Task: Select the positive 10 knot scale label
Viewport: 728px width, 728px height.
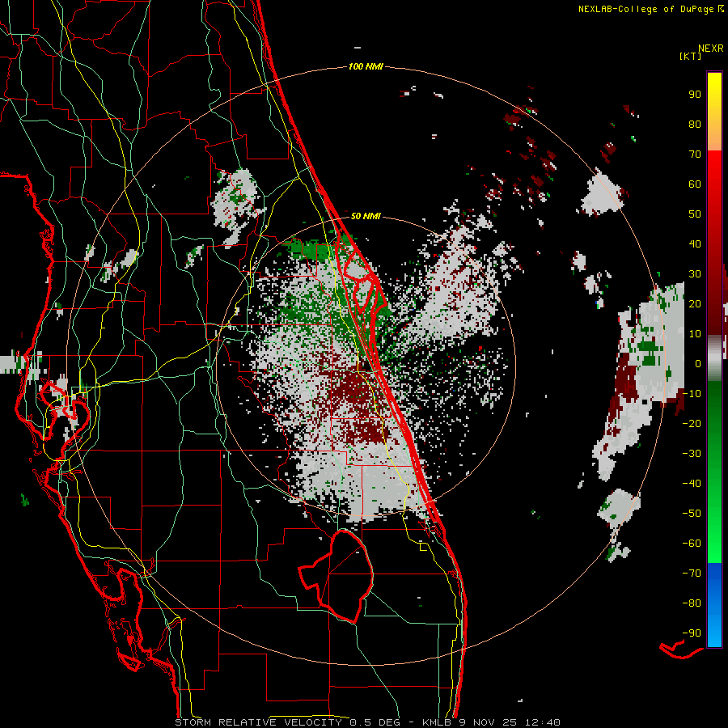Action: 695,334
